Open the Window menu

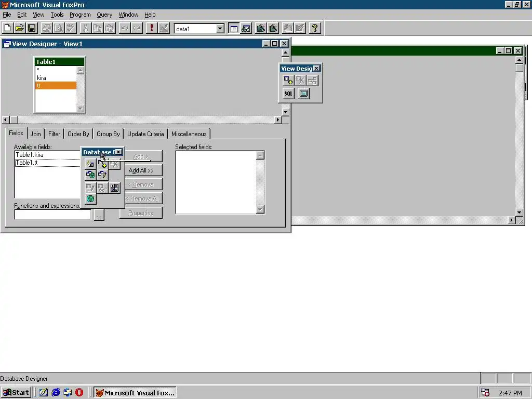128,15
